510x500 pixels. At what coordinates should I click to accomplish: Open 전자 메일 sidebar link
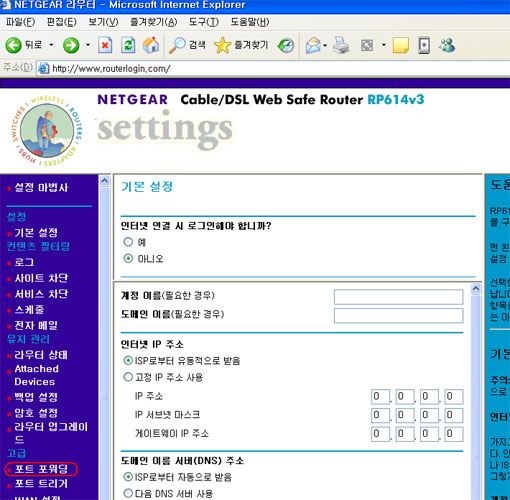(x=36, y=325)
